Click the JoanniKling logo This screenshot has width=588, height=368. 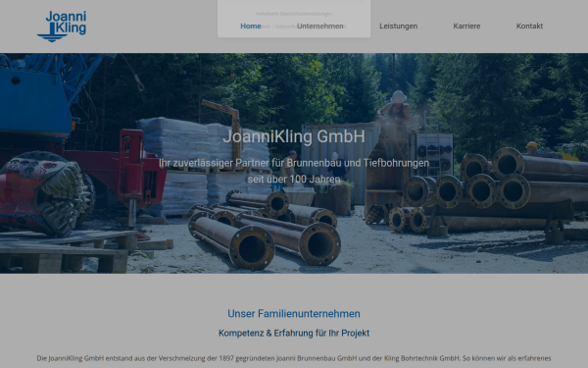click(x=62, y=26)
